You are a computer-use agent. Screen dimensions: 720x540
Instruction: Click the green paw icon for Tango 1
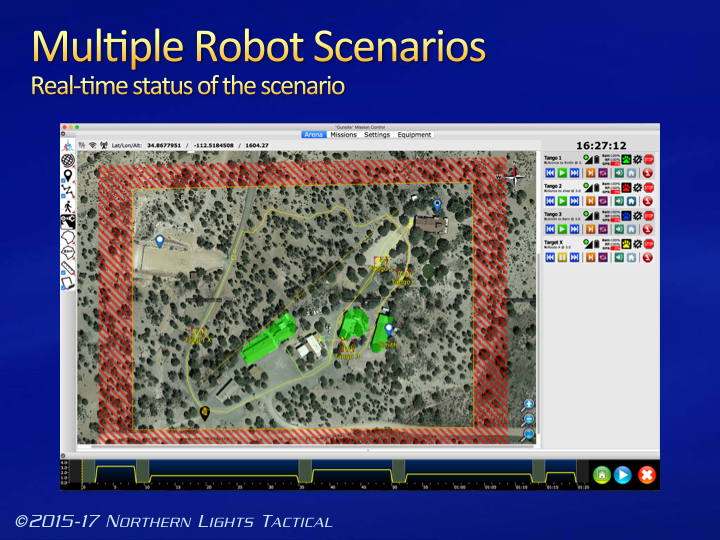pos(625,159)
